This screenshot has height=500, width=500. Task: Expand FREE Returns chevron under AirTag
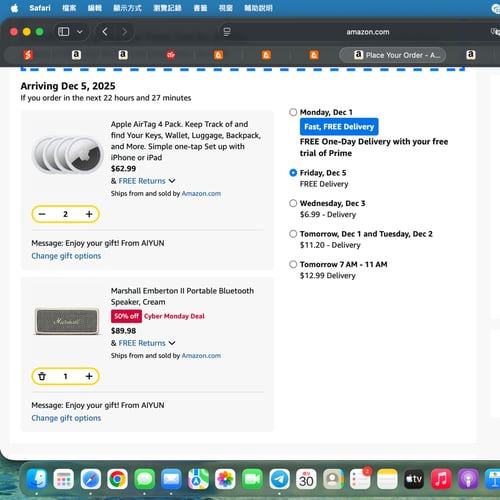click(x=172, y=181)
